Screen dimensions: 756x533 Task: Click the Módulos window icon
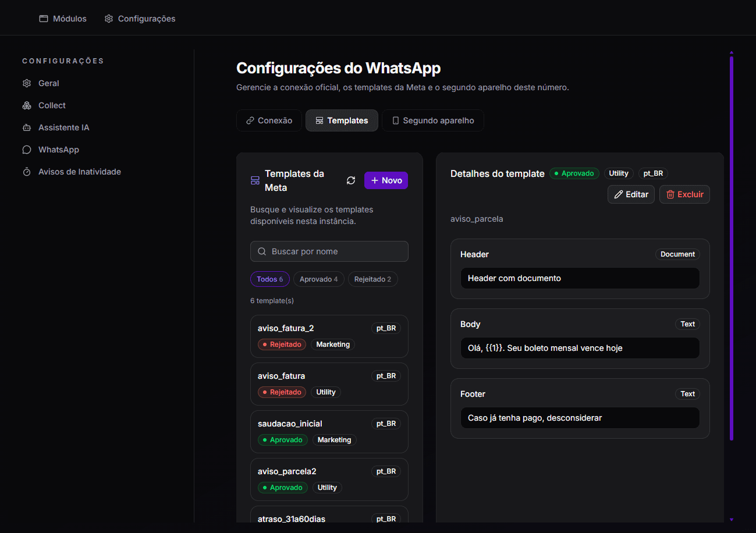[44, 19]
